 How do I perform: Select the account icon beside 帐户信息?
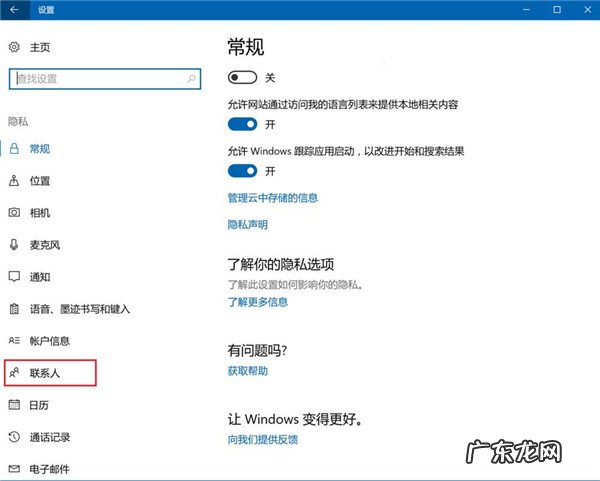pos(14,340)
